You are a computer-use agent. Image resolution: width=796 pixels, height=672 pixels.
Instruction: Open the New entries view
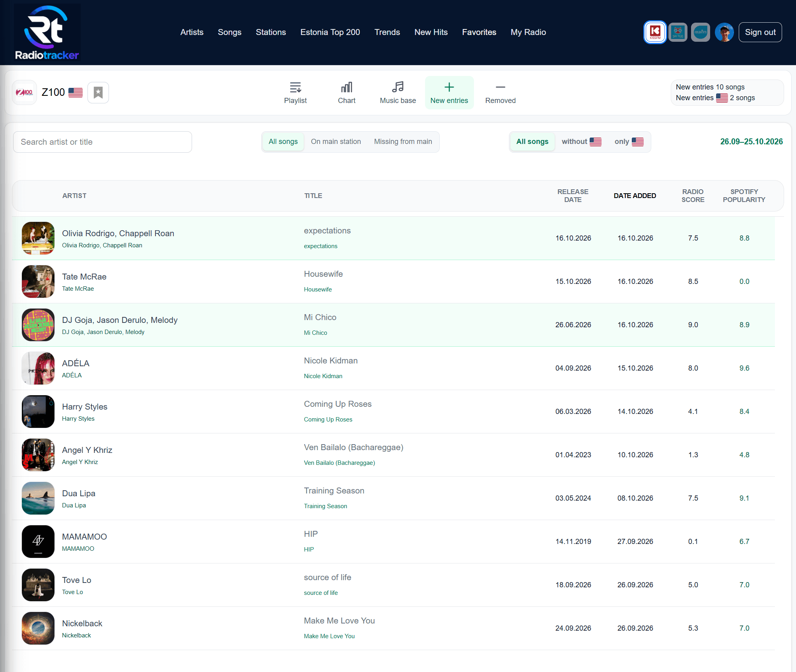coord(449,93)
